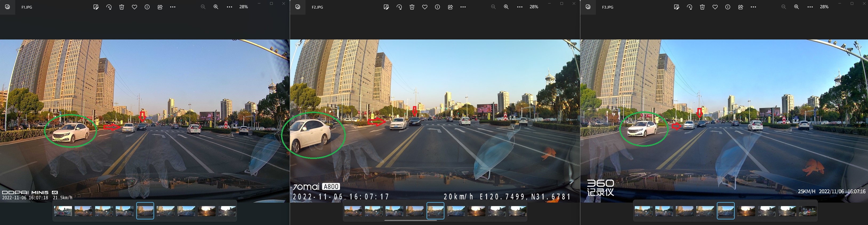
Task: Delete the photo in F1.JPG window
Action: click(x=122, y=7)
